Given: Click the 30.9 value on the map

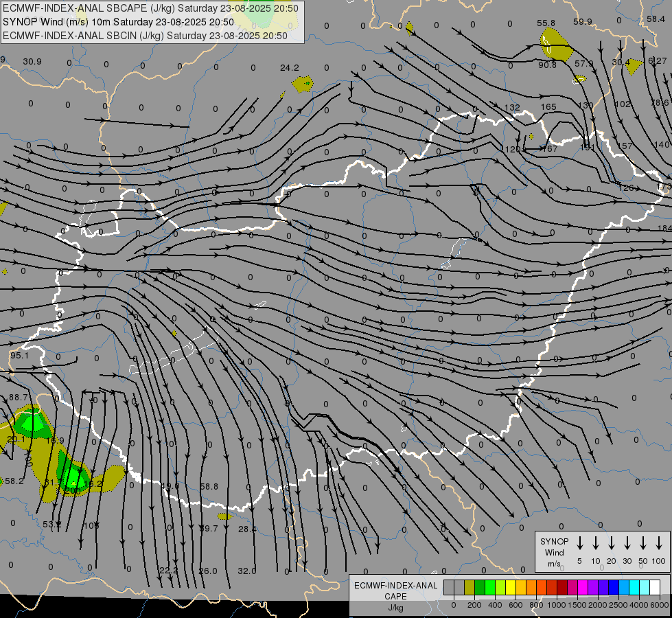Looking at the screenshot, I should click(x=32, y=62).
